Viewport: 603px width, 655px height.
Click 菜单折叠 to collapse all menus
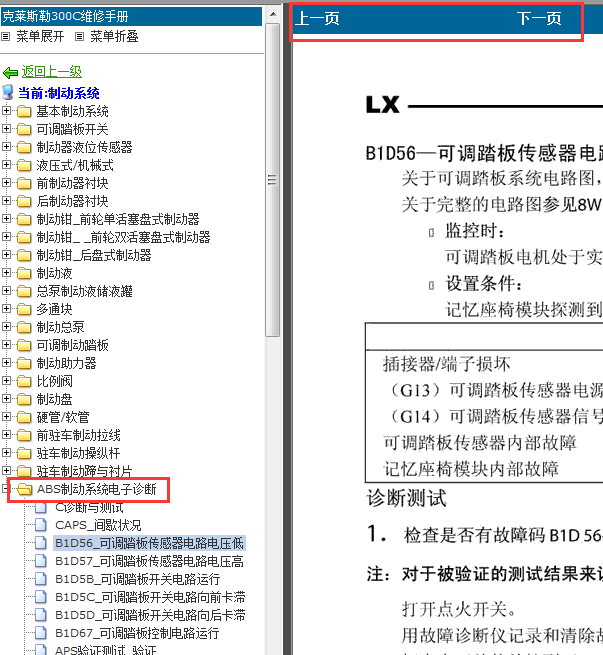[114, 37]
